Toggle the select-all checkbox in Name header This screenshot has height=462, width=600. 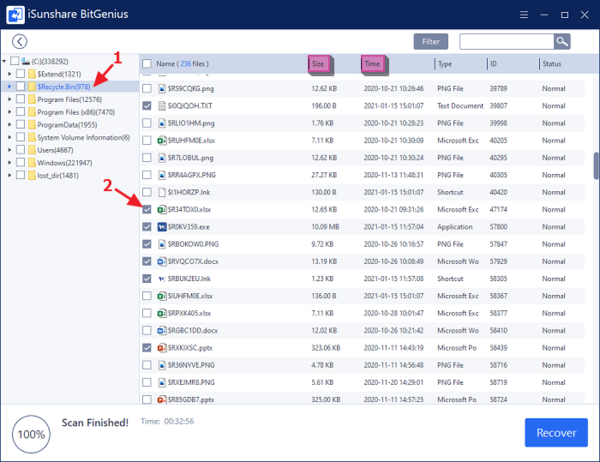pyautogui.click(x=147, y=64)
